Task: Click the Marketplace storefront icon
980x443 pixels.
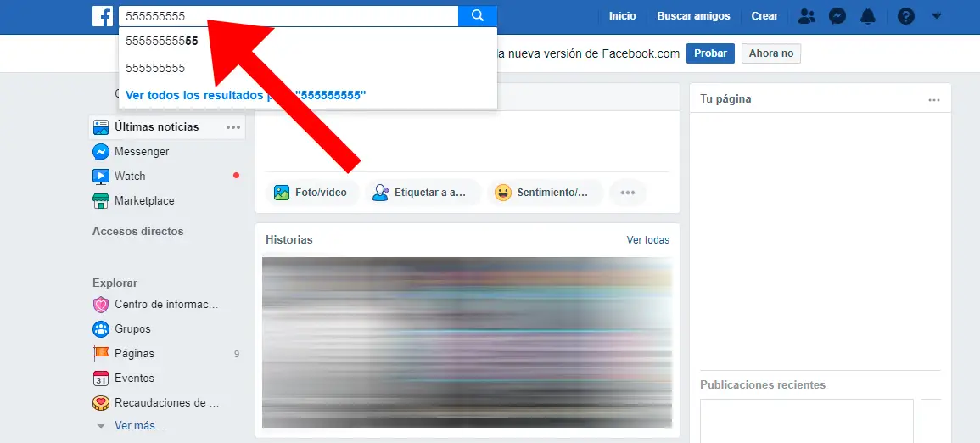Action: (x=101, y=200)
